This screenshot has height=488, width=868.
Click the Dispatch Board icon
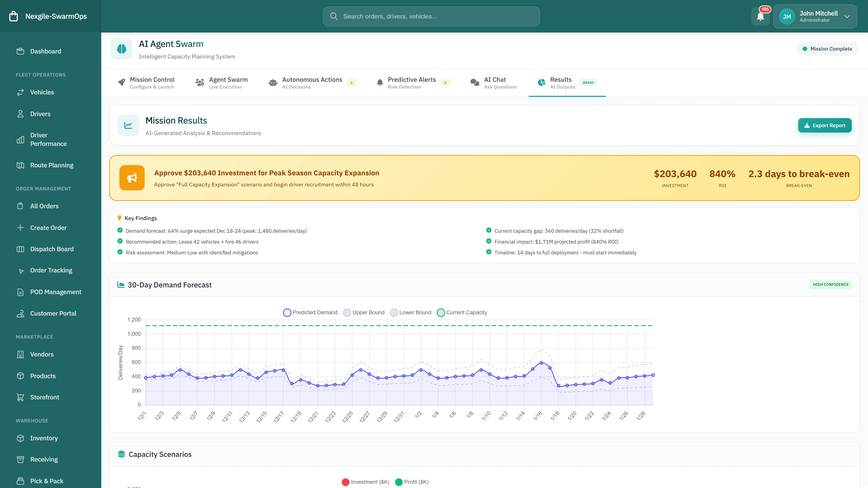[20, 249]
